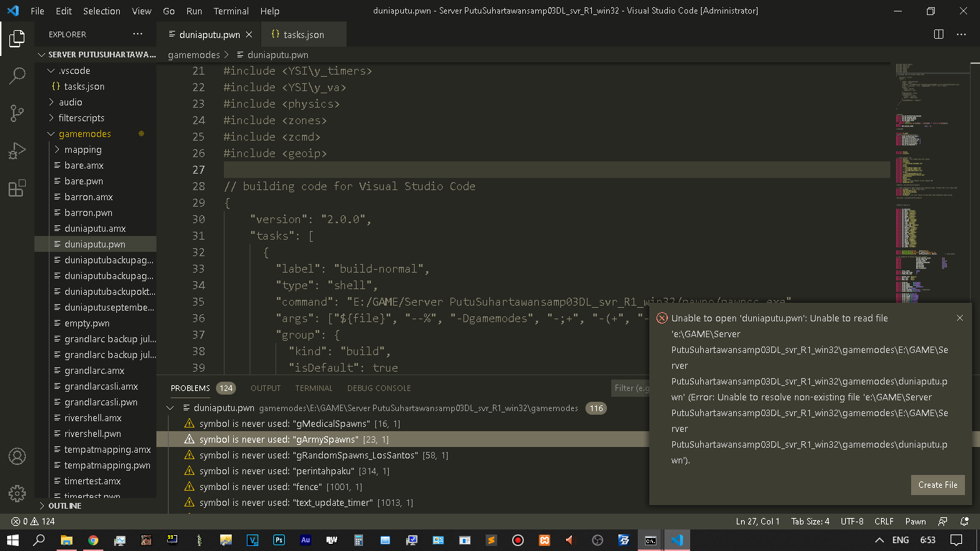Open the Run and Debug panel

coord(17,151)
